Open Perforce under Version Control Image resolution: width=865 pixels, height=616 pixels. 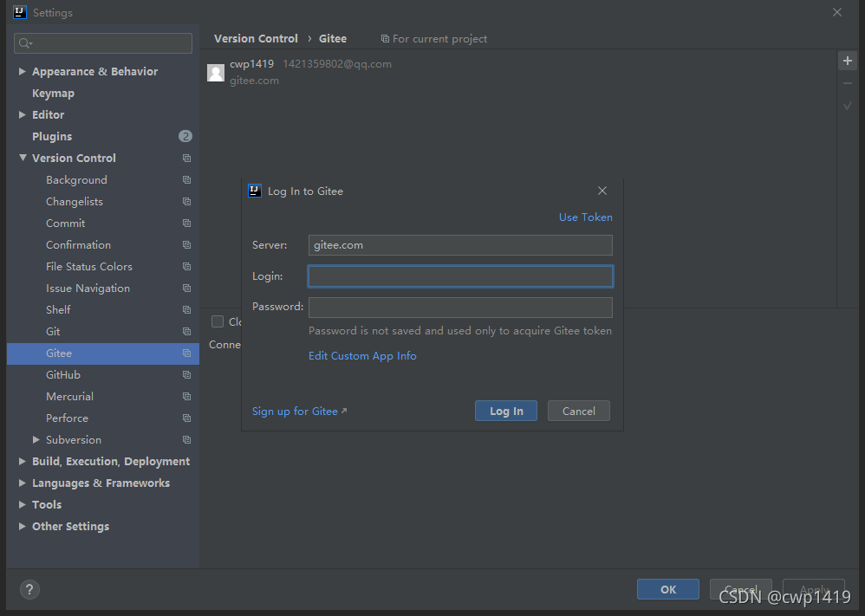(x=67, y=418)
